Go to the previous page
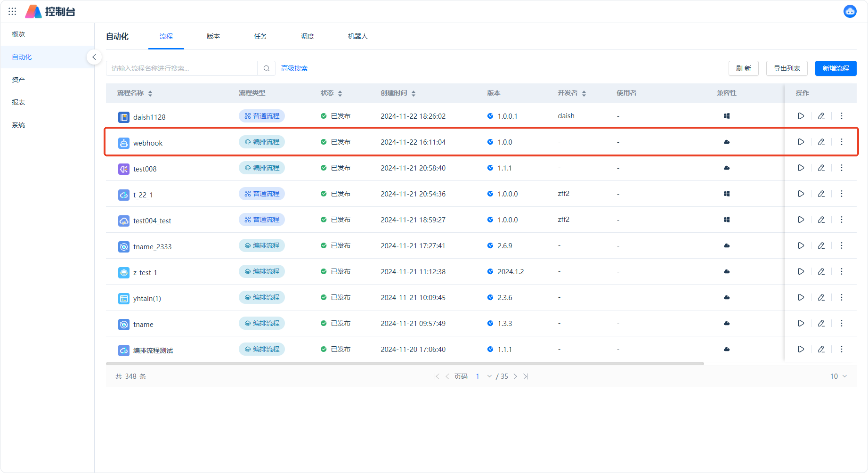The width and height of the screenshot is (868, 473). 447,376
